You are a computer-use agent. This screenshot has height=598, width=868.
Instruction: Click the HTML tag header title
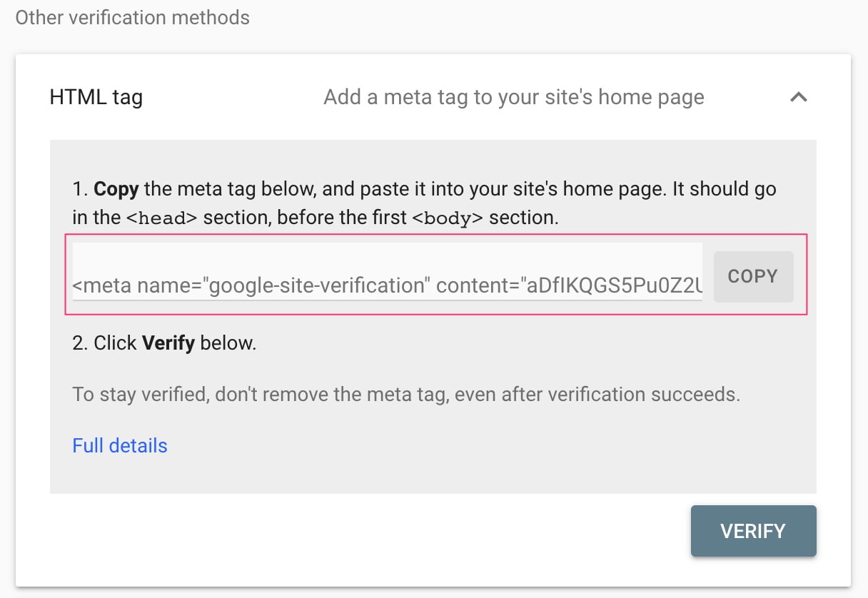(96, 97)
